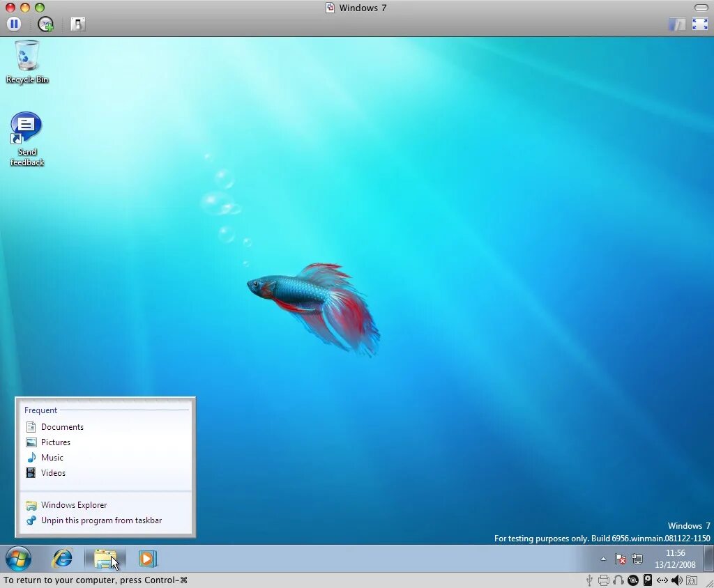
Task: Open the Send feedback desktop shortcut
Action: click(26, 139)
